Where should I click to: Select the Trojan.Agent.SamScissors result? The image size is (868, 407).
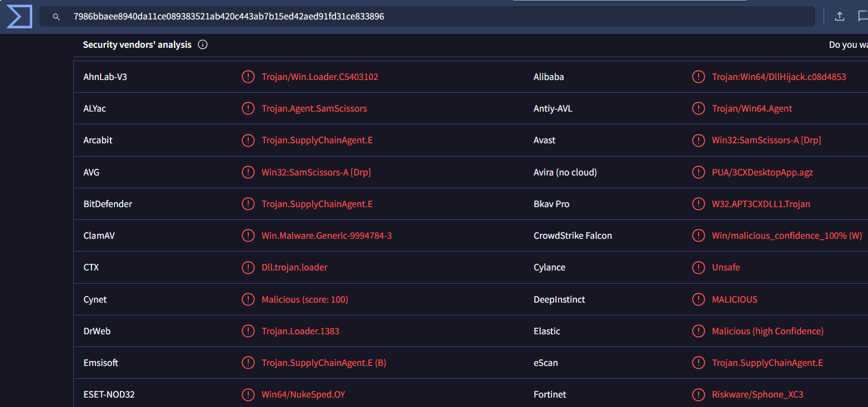pyautogui.click(x=314, y=108)
